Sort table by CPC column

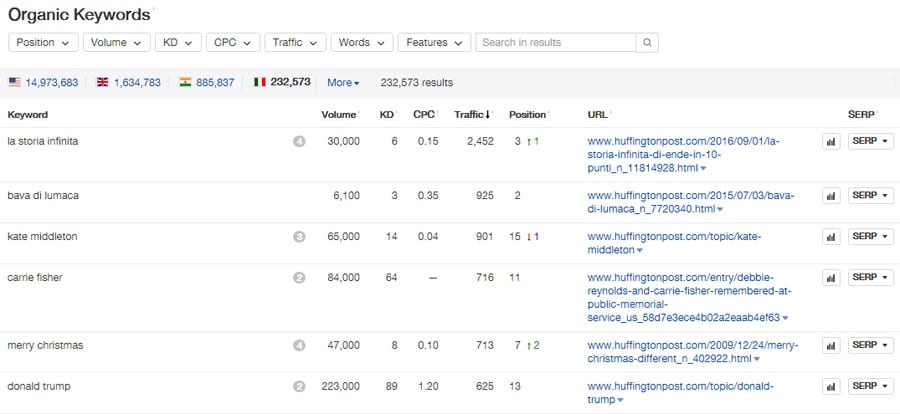(x=424, y=115)
